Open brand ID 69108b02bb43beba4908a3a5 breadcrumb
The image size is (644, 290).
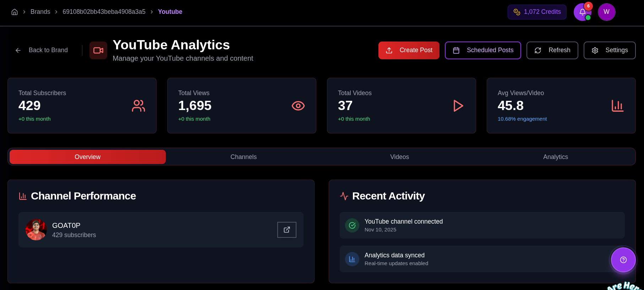pyautogui.click(x=104, y=12)
